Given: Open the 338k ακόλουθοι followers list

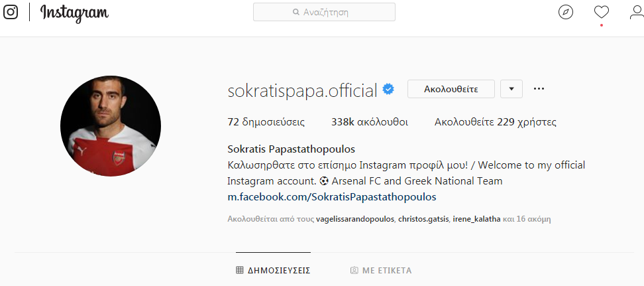Looking at the screenshot, I should coord(370,122).
